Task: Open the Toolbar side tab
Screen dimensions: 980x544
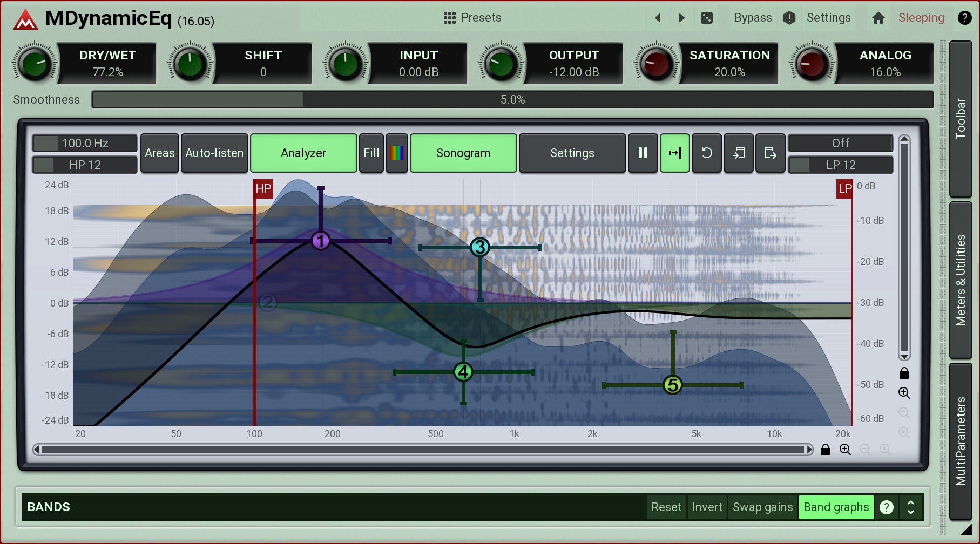Action: [961, 119]
